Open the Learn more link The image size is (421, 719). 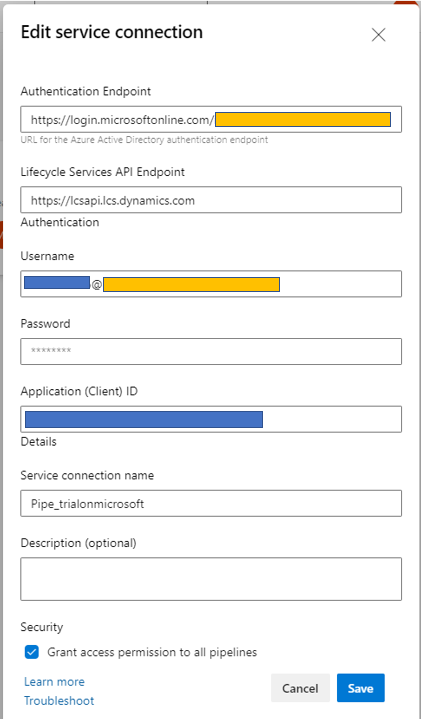pyautogui.click(x=54, y=682)
